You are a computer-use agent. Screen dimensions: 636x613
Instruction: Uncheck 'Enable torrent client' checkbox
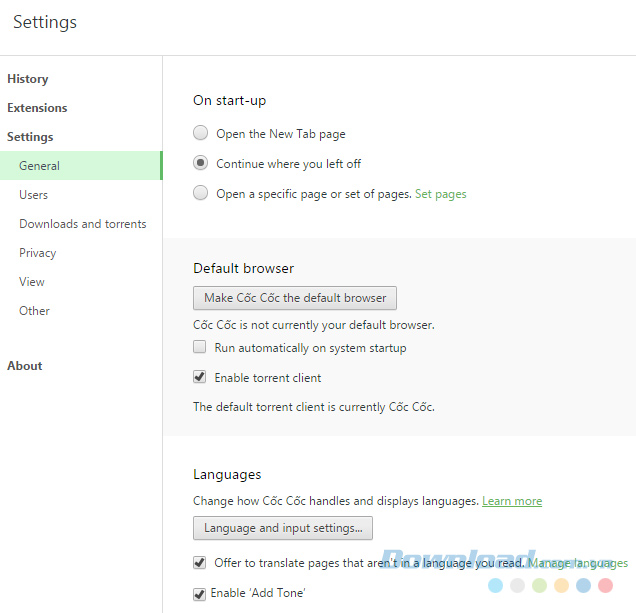200,378
